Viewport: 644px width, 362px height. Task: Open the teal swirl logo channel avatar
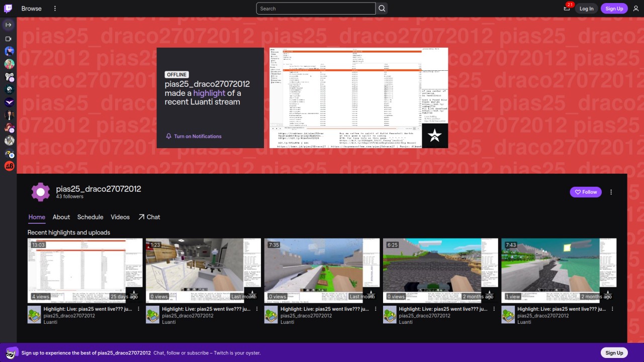10,89
